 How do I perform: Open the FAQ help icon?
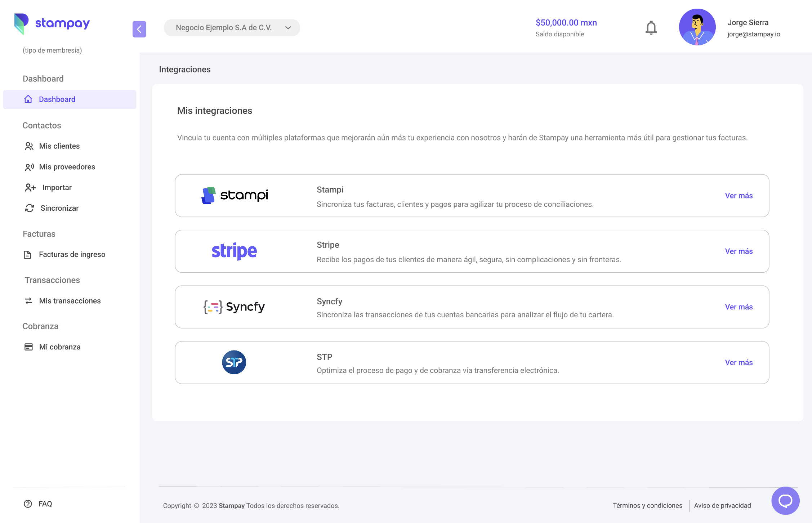point(27,504)
